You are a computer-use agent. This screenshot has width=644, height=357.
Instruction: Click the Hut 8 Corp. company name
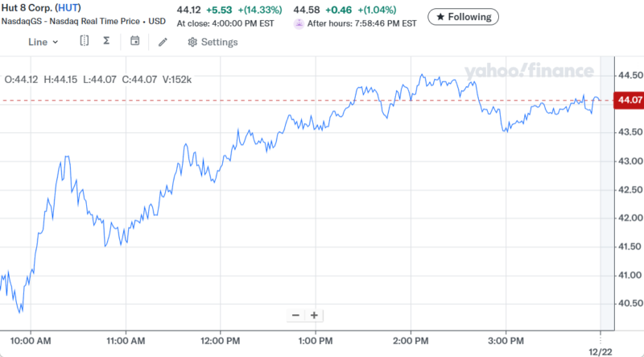tap(27, 9)
